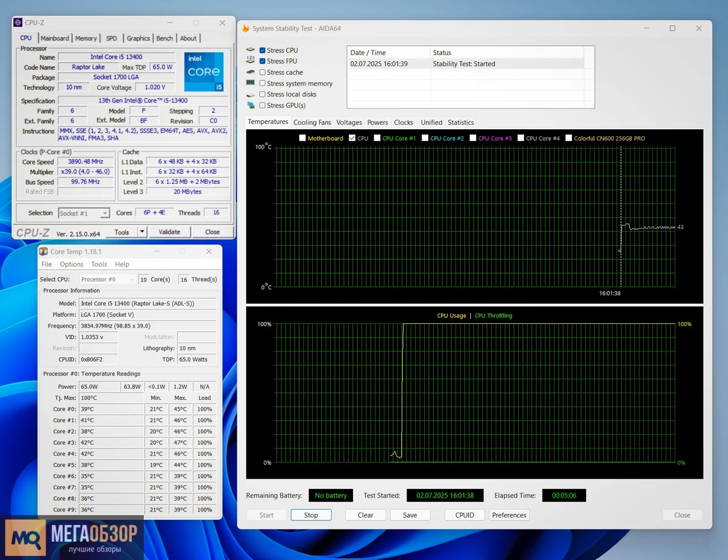Open the Tools menu in Core Temp

(x=99, y=265)
